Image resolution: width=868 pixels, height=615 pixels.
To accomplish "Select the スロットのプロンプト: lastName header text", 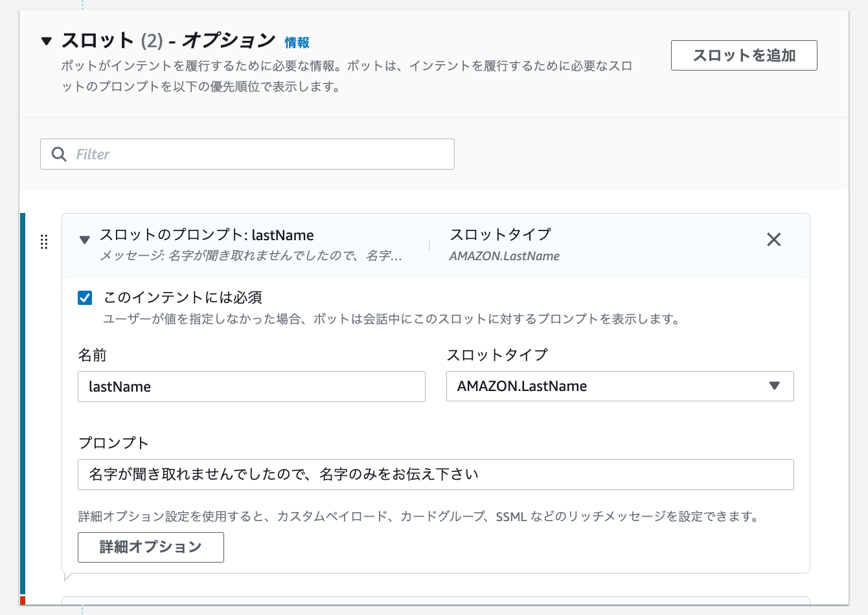I will pyautogui.click(x=207, y=235).
